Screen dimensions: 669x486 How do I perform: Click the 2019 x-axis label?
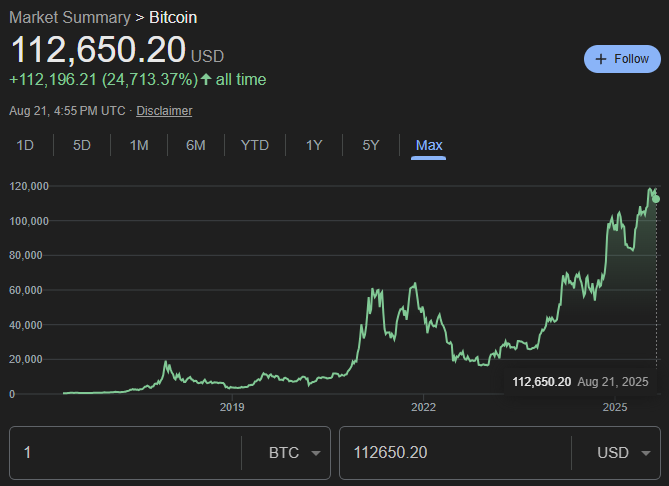pyautogui.click(x=232, y=407)
